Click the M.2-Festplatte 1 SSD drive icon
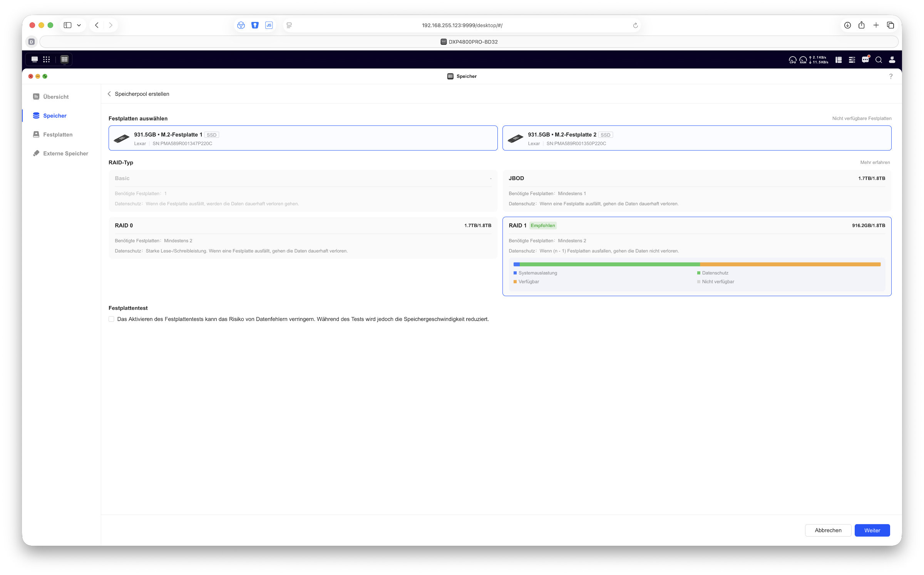This screenshot has width=924, height=575. [122, 138]
